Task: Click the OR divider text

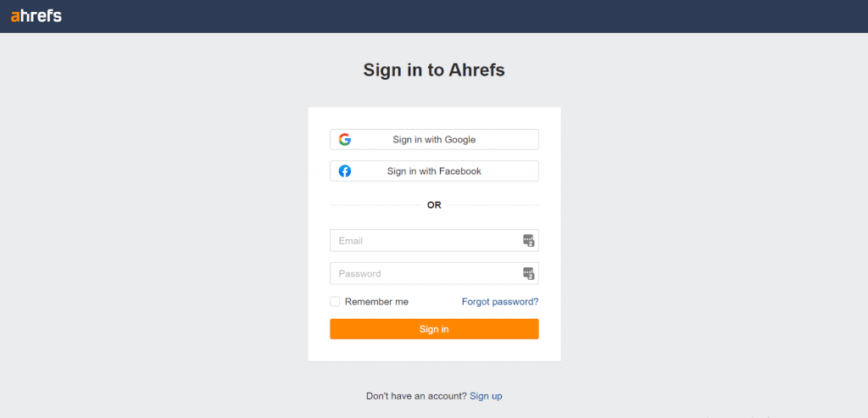Action: click(434, 205)
